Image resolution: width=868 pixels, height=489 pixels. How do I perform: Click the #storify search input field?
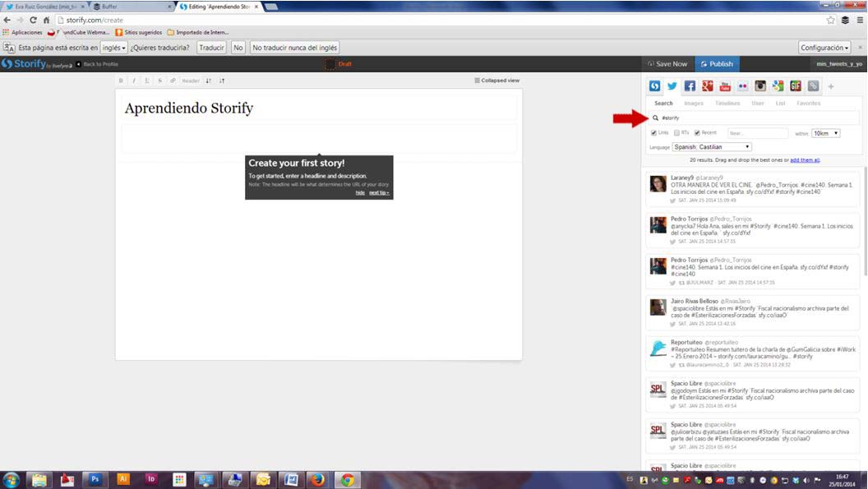click(756, 118)
